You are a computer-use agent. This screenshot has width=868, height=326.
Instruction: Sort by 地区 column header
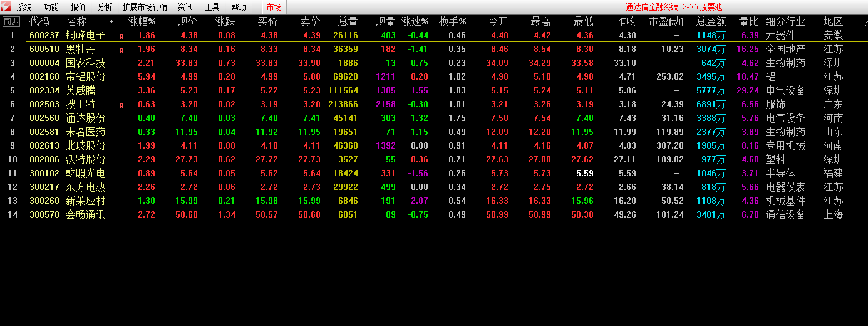pyautogui.click(x=834, y=22)
